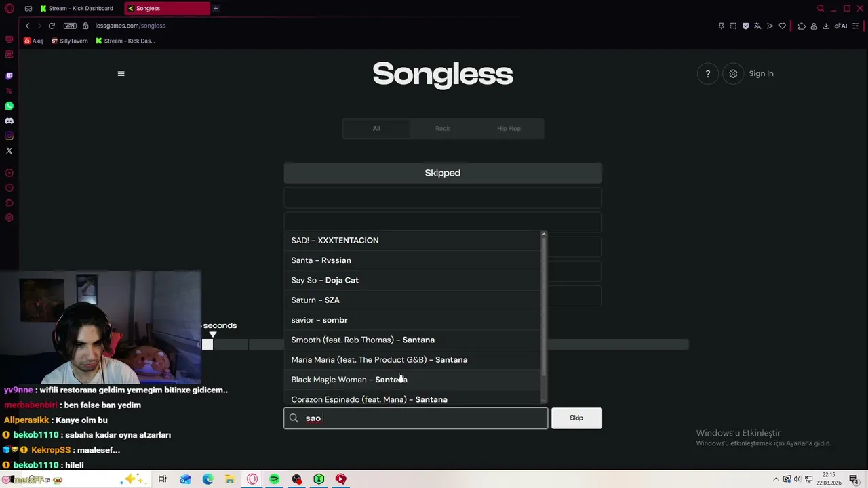Select the Hip Hop genre tab
The image size is (868, 488).
click(509, 129)
